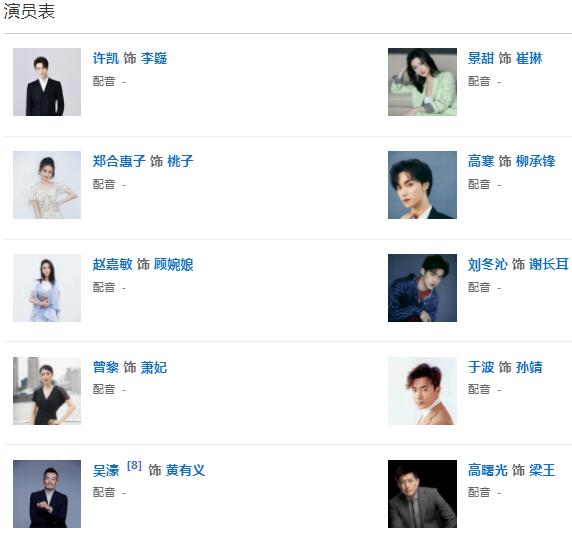Open character link 崔琳

(529, 58)
